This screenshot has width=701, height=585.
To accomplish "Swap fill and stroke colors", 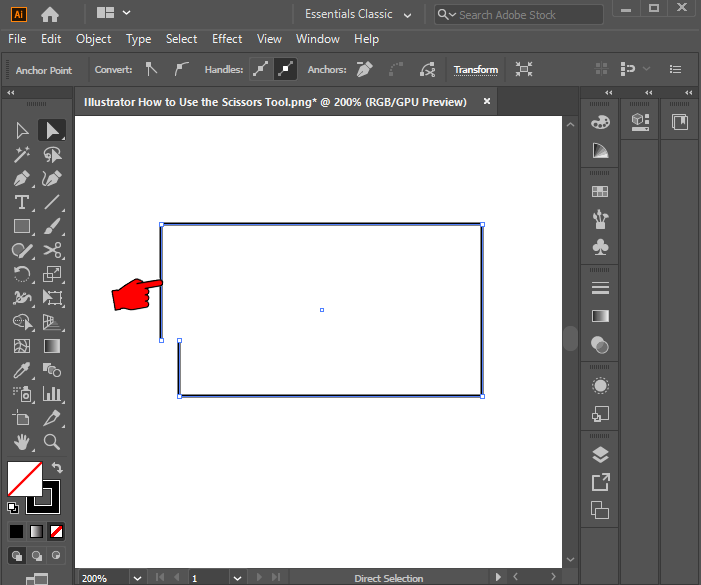I will point(57,467).
